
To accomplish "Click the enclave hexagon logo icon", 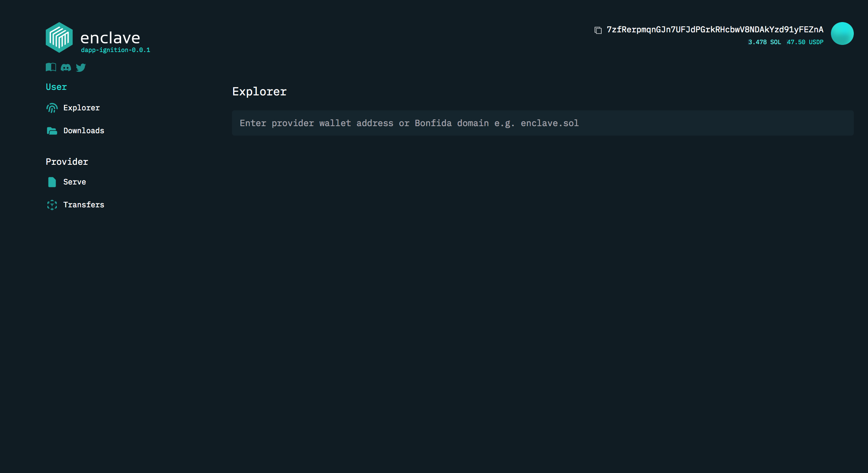I will click(x=59, y=37).
